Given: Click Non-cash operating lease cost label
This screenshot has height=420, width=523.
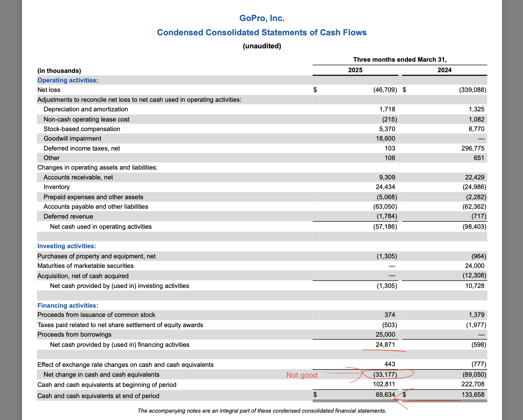Looking at the screenshot, I should pos(87,119).
